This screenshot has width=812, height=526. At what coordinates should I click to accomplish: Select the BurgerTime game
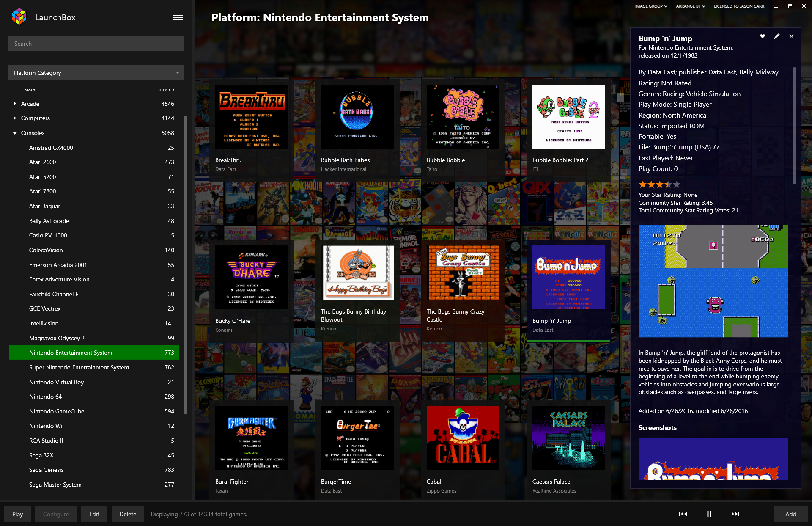click(x=357, y=438)
